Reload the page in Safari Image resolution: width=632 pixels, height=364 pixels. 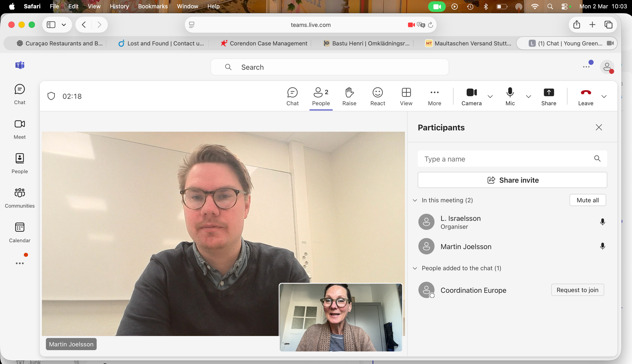[x=431, y=25]
